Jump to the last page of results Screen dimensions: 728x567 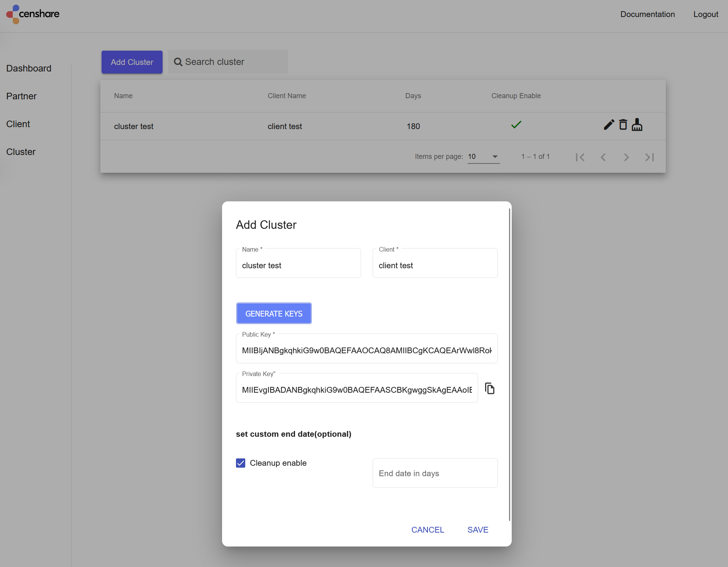650,157
